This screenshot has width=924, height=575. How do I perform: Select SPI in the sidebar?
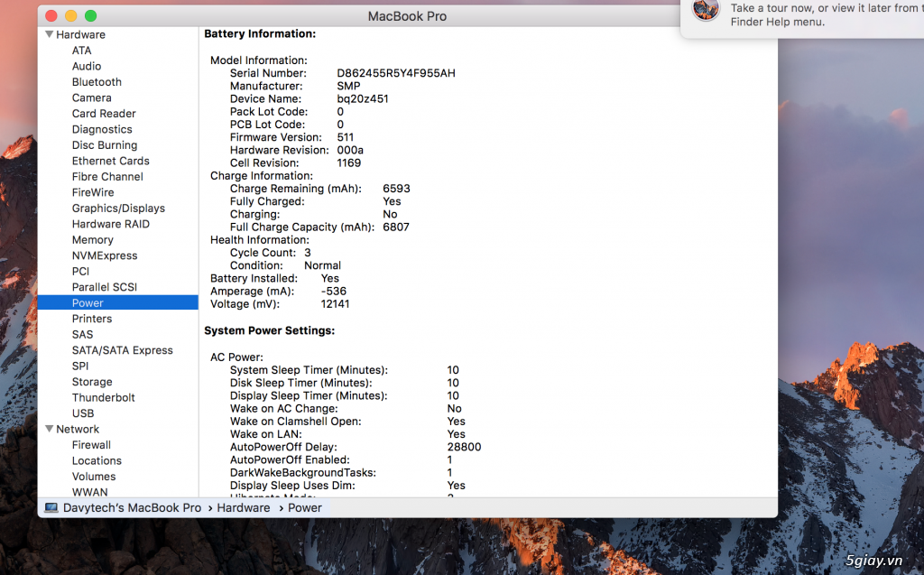tap(80, 366)
